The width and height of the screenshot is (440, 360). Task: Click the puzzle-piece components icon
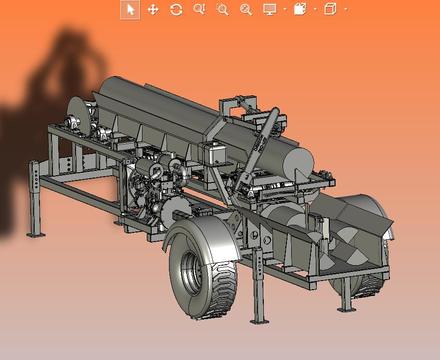click(x=300, y=9)
